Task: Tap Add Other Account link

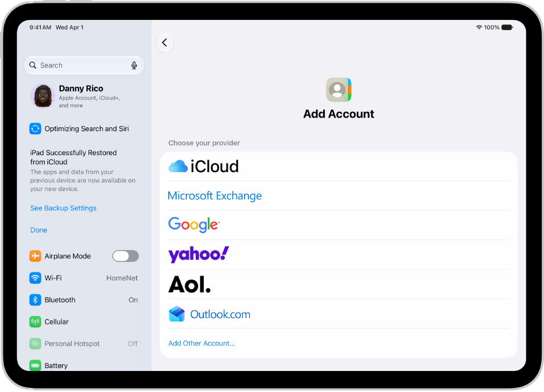Action: 202,343
